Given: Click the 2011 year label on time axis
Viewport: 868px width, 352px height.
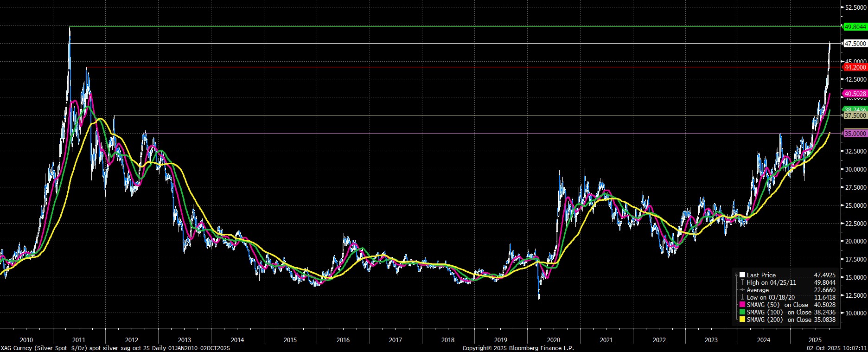Looking at the screenshot, I should tap(79, 340).
